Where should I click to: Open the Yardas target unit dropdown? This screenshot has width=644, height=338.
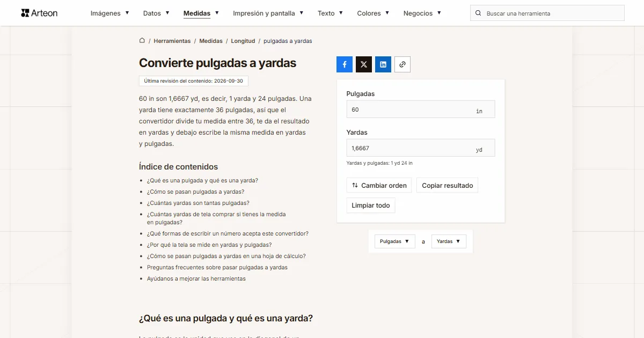(449, 241)
